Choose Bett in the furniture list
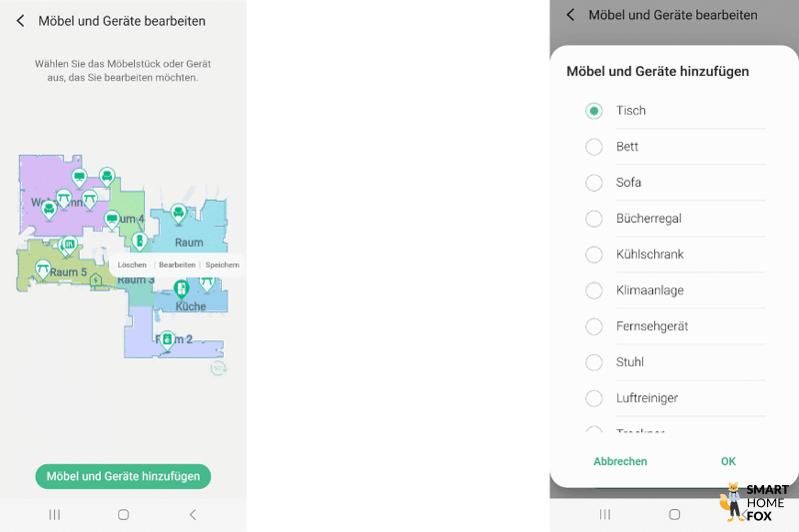The image size is (799, 532). tap(594, 147)
